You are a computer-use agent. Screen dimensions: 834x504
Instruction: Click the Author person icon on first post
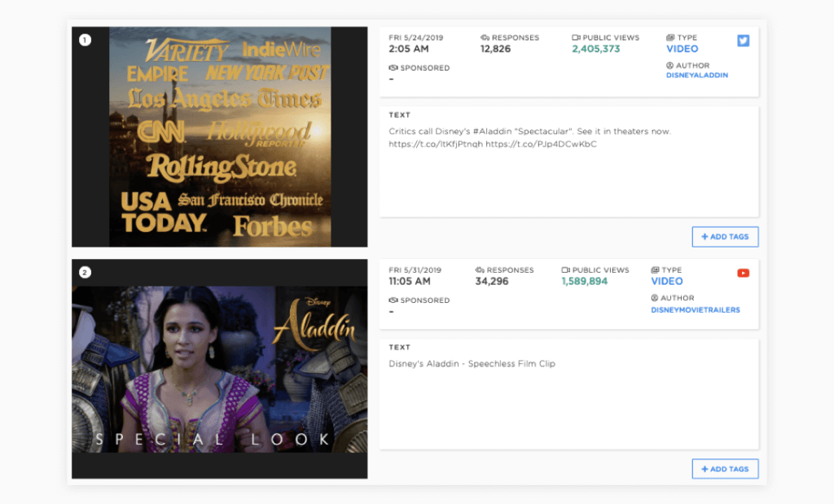(x=669, y=65)
